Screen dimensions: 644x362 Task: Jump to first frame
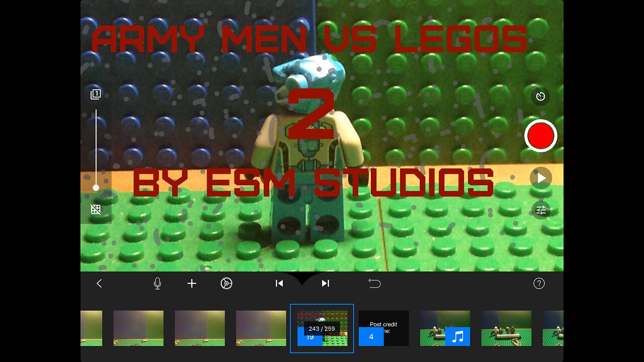279,284
